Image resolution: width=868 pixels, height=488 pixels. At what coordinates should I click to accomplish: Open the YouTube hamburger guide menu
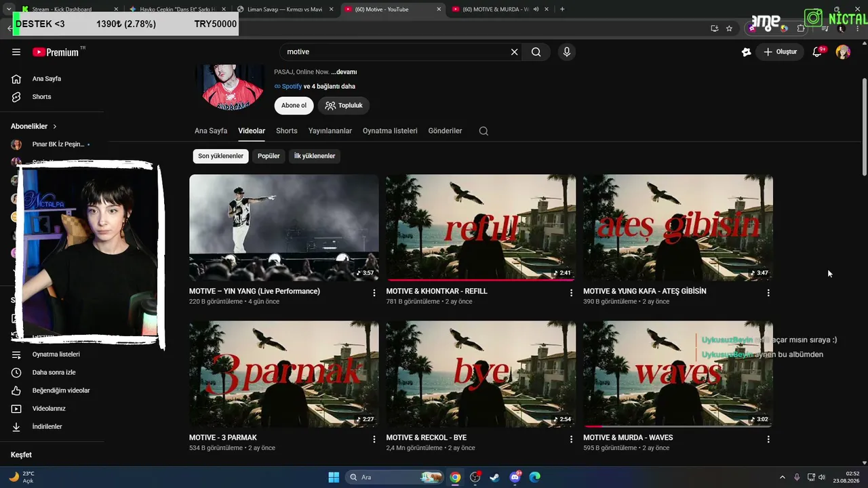tap(16, 52)
